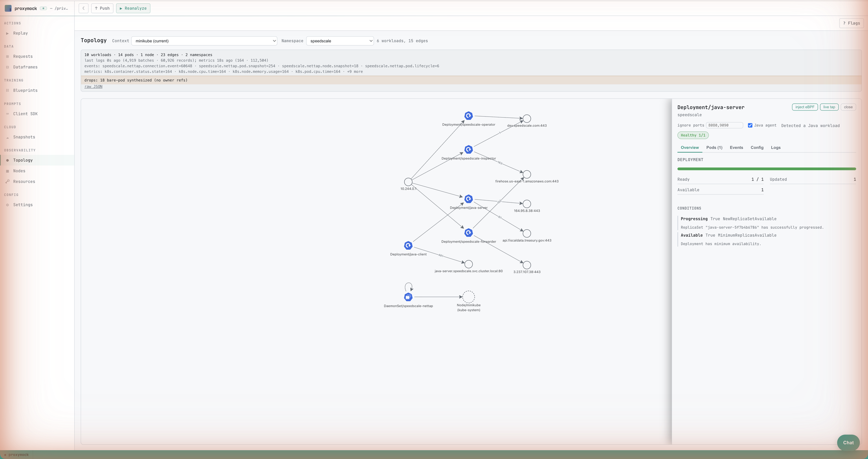868x459 pixels.
Task: Click the inject eBPF button
Action: (805, 107)
